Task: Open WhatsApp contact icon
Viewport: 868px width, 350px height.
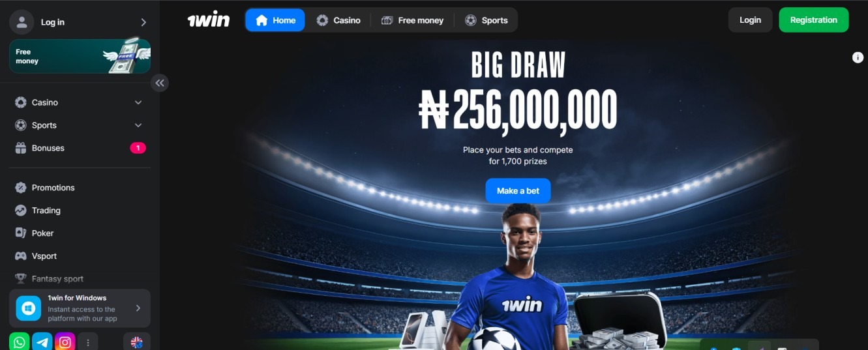Action: point(20,342)
